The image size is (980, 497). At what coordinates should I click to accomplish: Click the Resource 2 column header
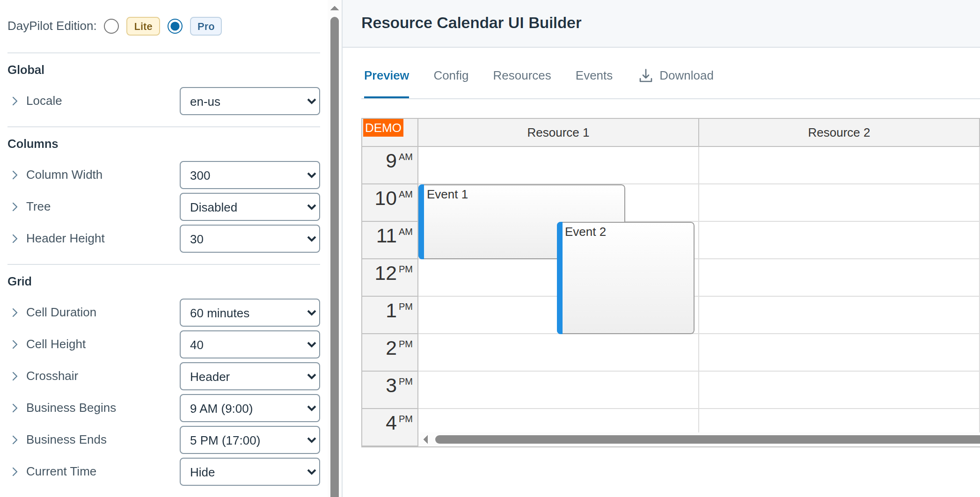(x=839, y=132)
